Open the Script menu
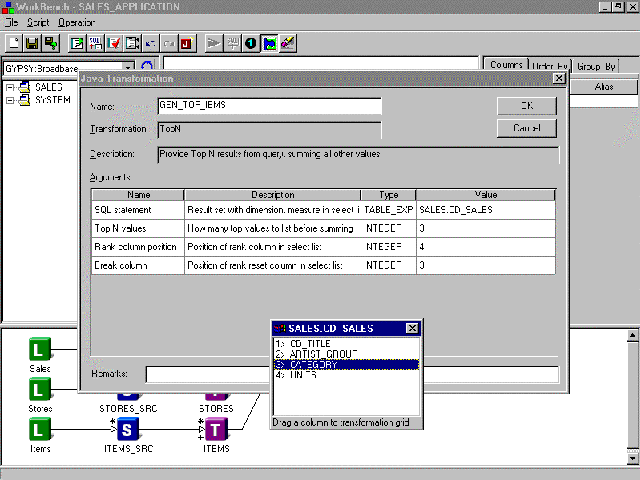Screen dimensions: 640x480 click(x=38, y=21)
